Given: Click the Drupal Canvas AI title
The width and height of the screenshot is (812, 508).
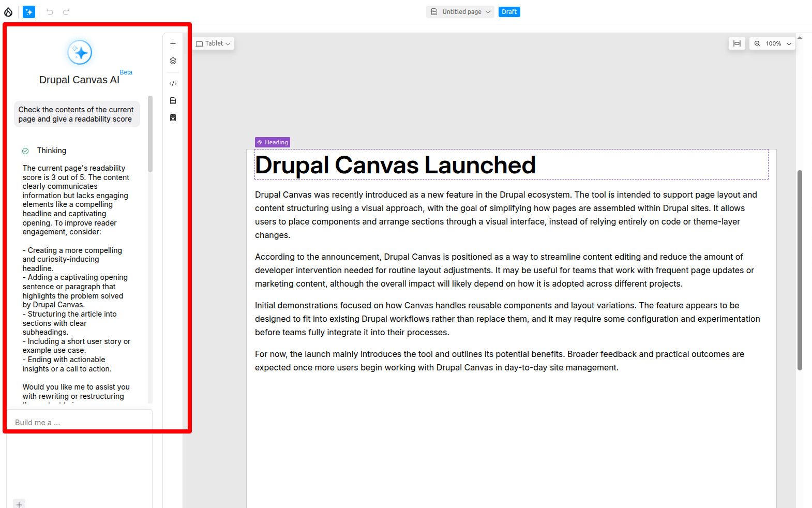Looking at the screenshot, I should point(79,80).
